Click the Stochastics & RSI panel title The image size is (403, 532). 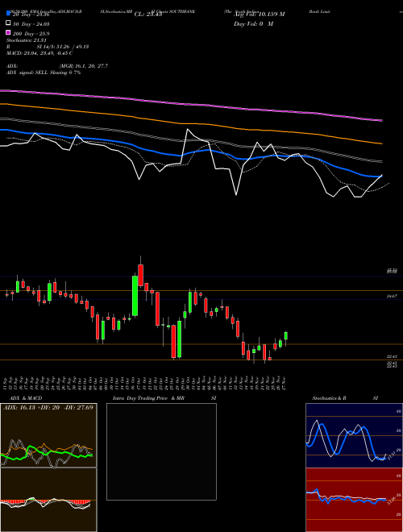tap(345, 398)
